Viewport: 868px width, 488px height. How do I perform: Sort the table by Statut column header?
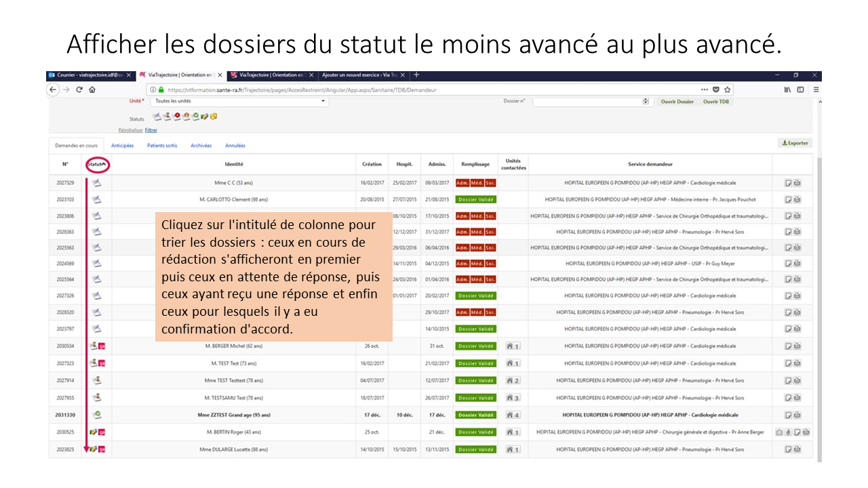click(x=98, y=164)
